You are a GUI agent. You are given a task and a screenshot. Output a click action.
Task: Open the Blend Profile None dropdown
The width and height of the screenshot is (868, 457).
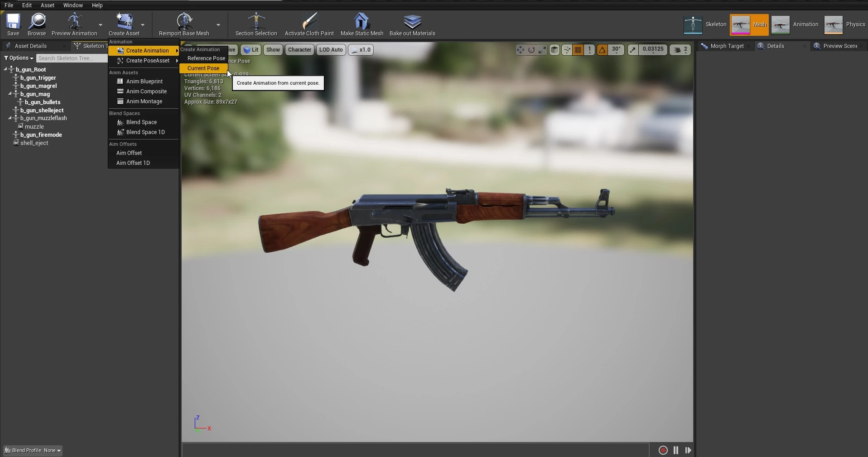click(33, 450)
